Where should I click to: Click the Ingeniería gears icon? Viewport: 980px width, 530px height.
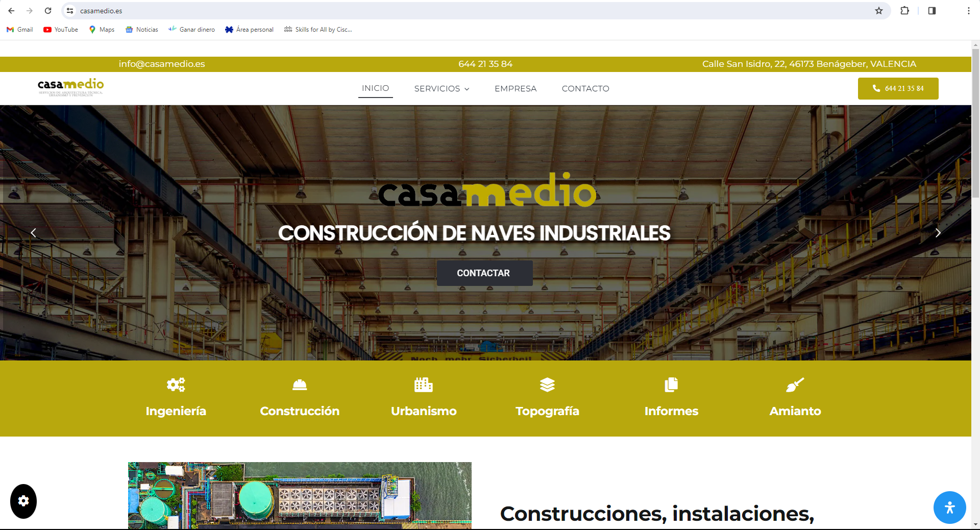pyautogui.click(x=176, y=385)
